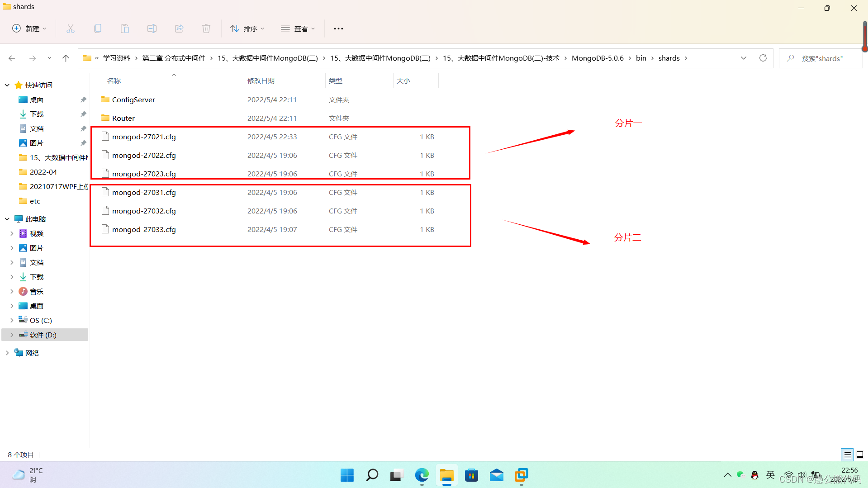Expand the 视频 tree node
The height and width of the screenshot is (488, 868).
coord(12,233)
